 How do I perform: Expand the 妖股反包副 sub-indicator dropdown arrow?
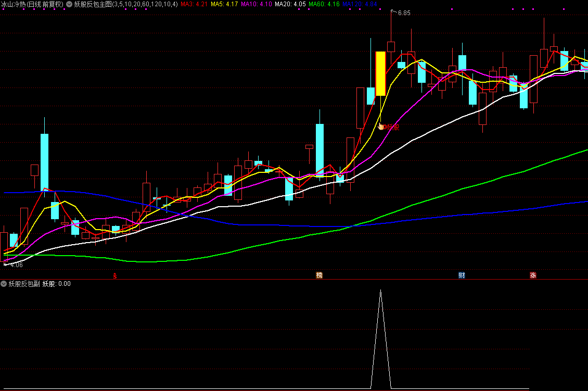[x=4, y=284]
